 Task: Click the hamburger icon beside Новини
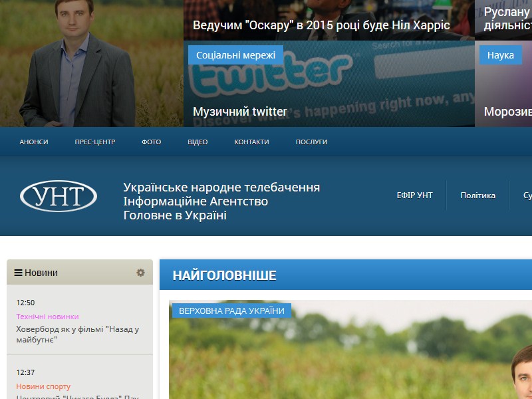point(19,273)
